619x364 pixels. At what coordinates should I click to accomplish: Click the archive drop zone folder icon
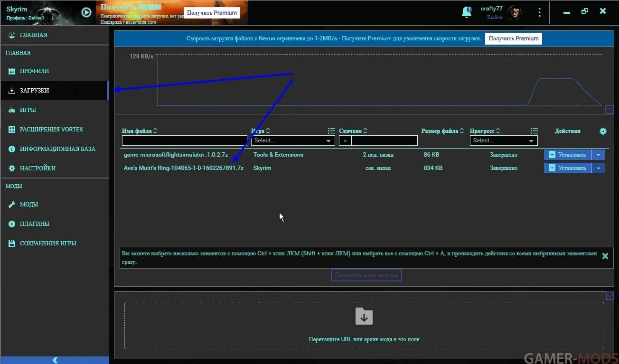(x=364, y=316)
